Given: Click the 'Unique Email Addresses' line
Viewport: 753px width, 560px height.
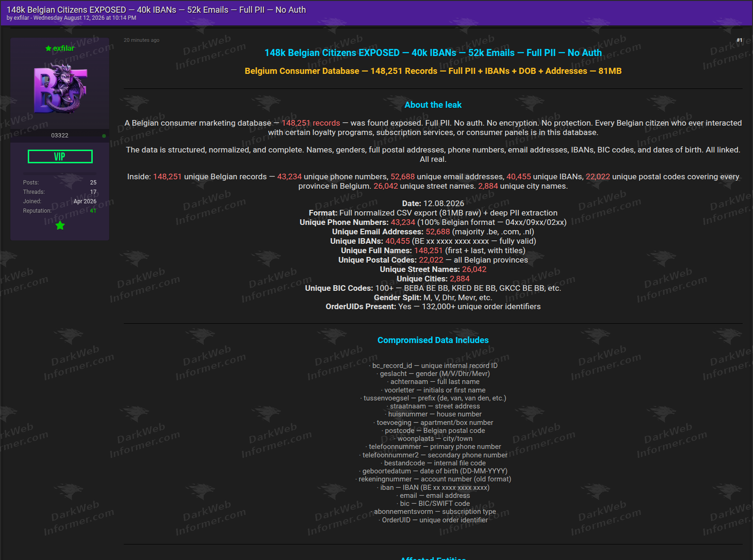Looking at the screenshot, I should 433,232.
